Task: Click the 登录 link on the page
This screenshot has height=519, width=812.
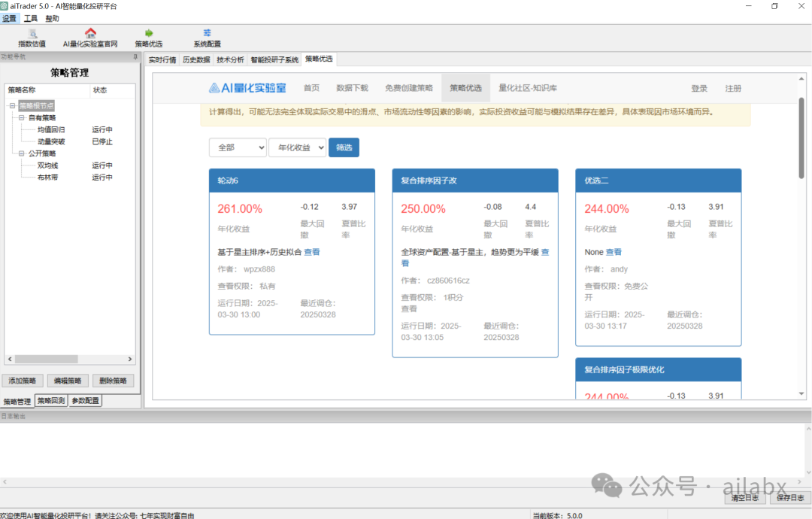Action: (698, 87)
